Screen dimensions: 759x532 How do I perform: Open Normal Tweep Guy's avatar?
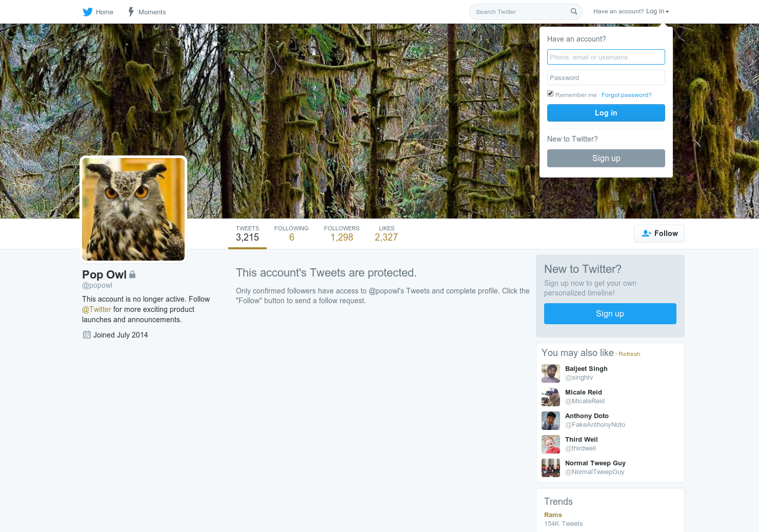(x=551, y=468)
